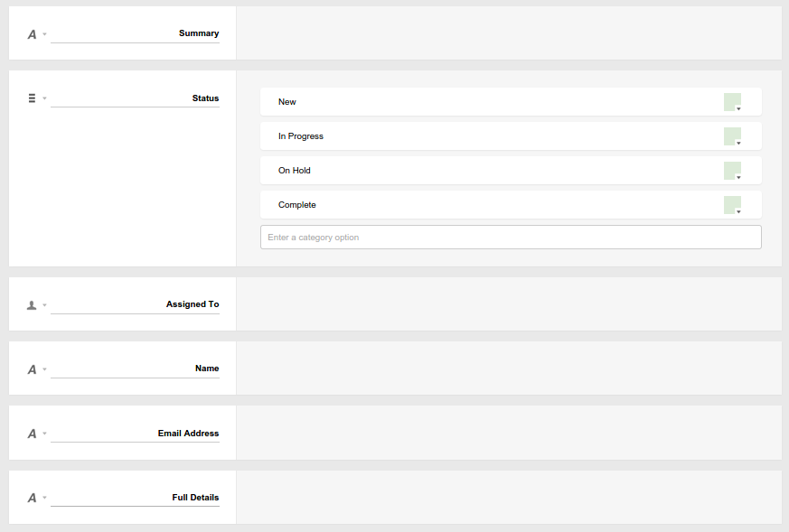
Task: Click the text type icon beside Name
Action: 32,369
